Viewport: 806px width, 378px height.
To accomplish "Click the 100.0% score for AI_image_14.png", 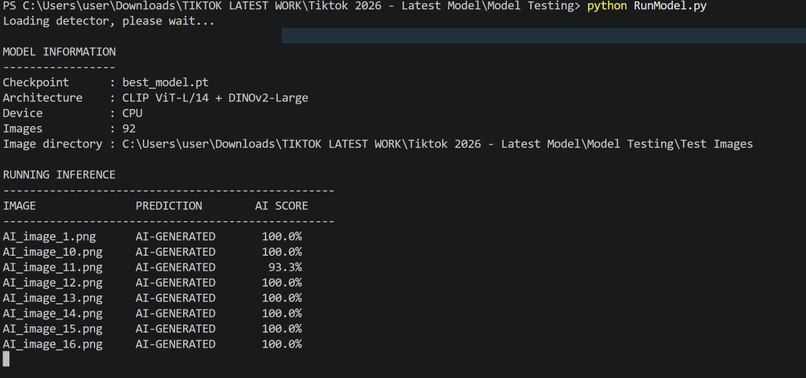I will click(282, 313).
